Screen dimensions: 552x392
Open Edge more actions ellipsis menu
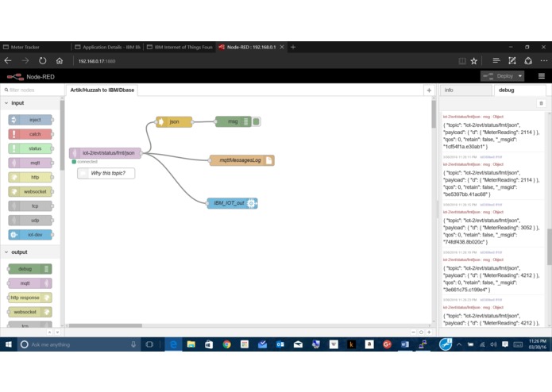[x=544, y=61]
